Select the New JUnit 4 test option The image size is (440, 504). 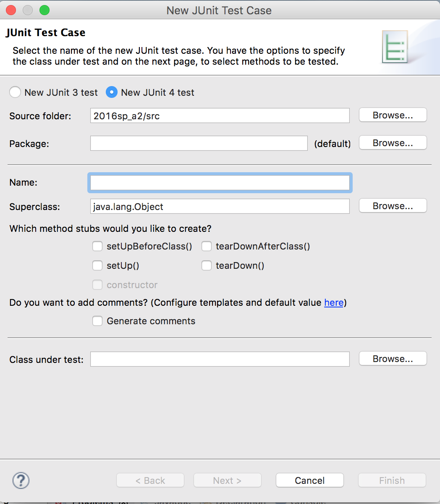click(112, 92)
